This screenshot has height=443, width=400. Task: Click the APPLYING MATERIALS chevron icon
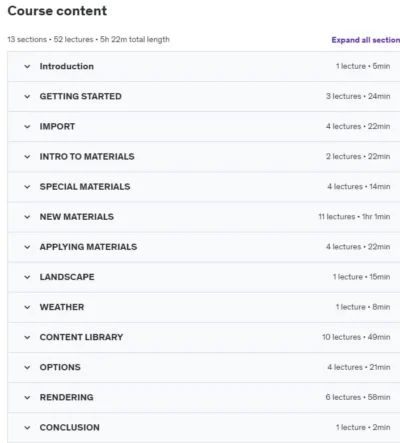pyautogui.click(x=27, y=247)
